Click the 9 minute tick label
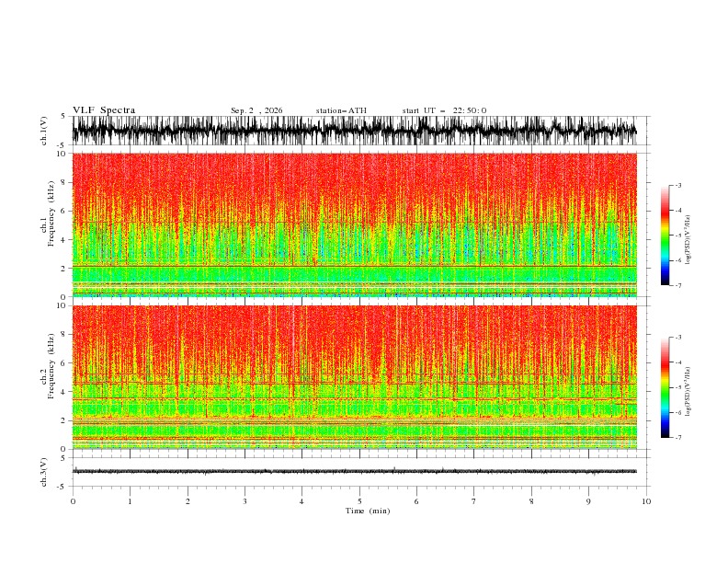 tap(588, 501)
